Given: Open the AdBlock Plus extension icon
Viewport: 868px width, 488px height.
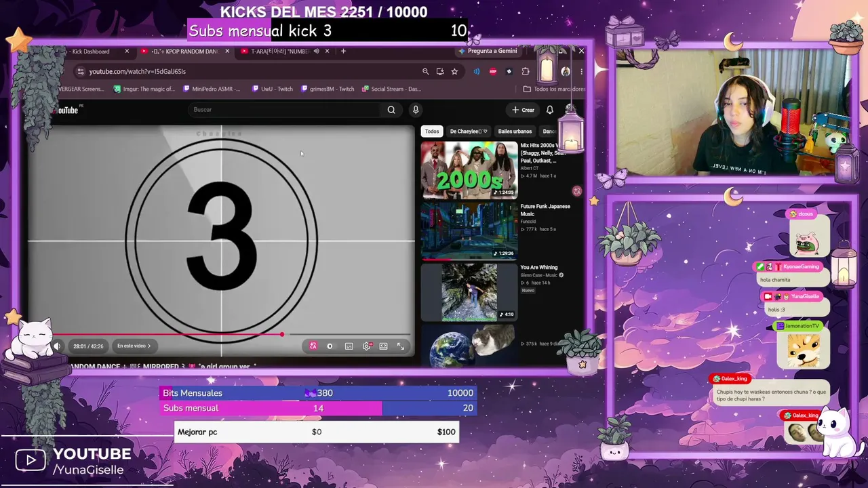Looking at the screenshot, I should [493, 71].
